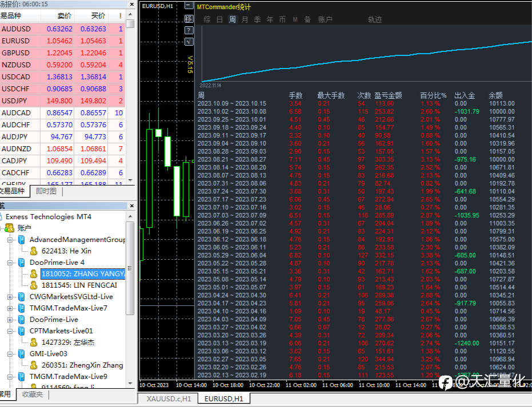Expand the CWGMarketsSVGLtd-Live tree node
This screenshot has width=532, height=407.
pos(10,297)
